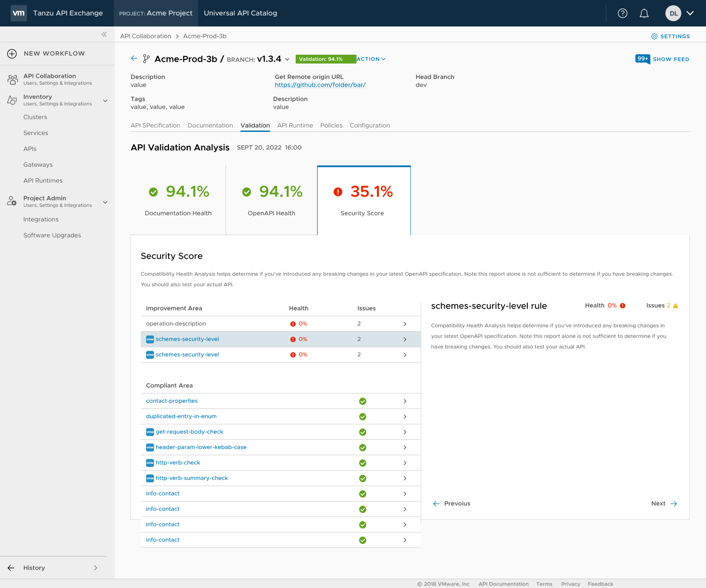This screenshot has height=588, width=706.
Task: Open the notifications bell
Action: point(644,13)
